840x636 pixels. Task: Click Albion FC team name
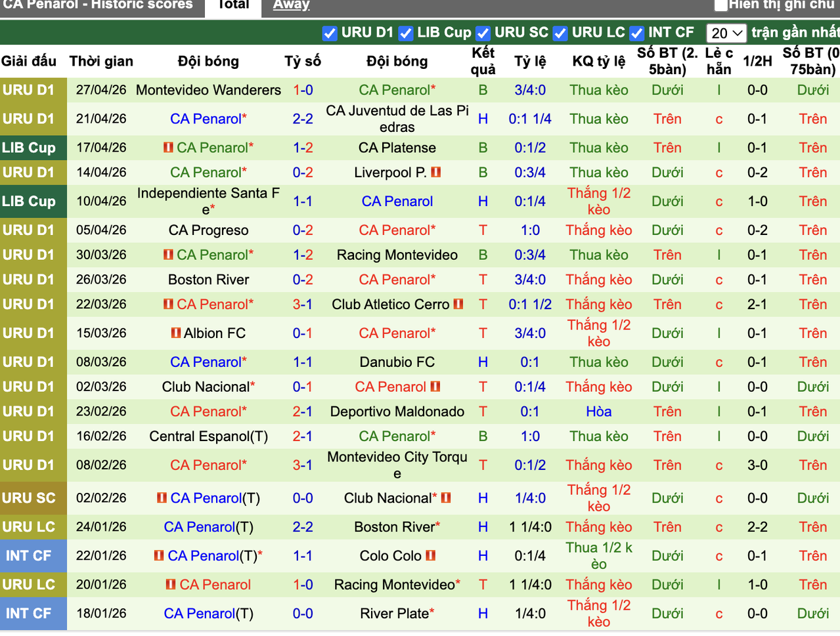215,333
